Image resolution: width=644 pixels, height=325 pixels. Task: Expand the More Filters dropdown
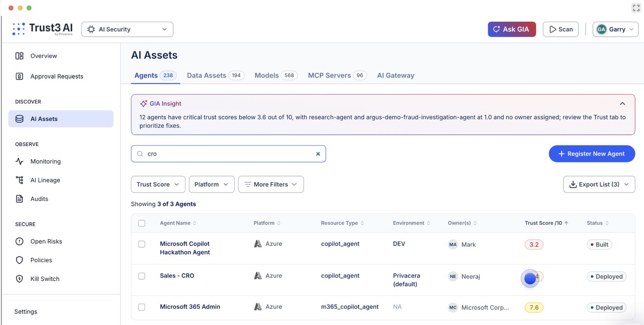pyautogui.click(x=271, y=184)
